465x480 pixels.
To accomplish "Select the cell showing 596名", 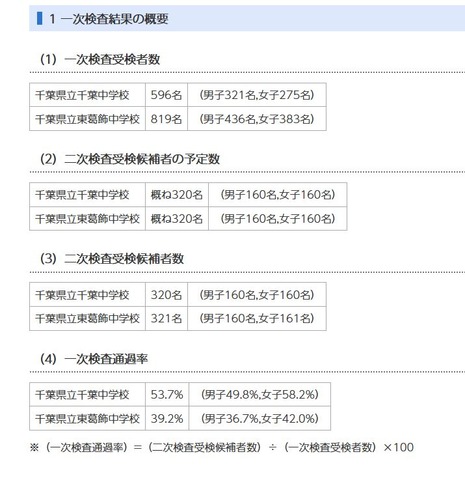I will coord(166,95).
